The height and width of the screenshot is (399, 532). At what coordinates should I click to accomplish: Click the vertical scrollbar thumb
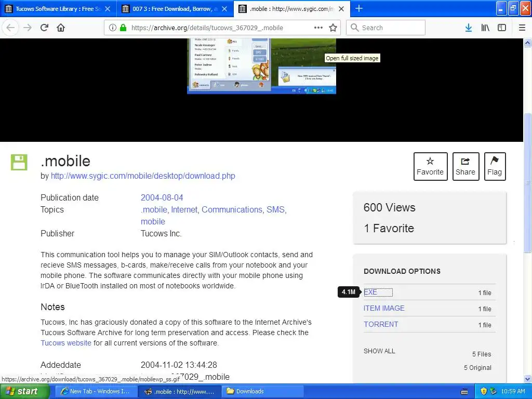[x=528, y=182]
